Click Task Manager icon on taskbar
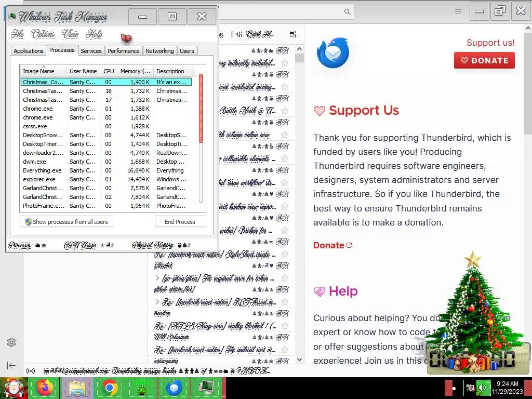This screenshot has height=399, width=532. point(206,388)
